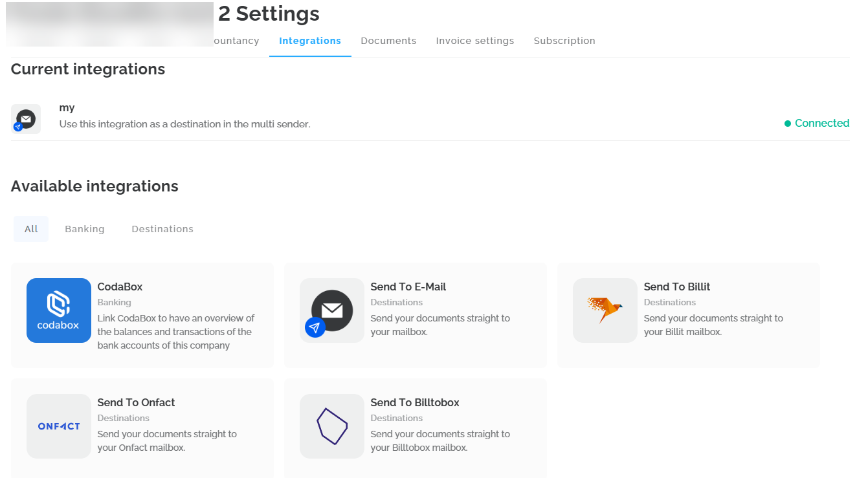Filter integrations by Banking

click(x=85, y=229)
